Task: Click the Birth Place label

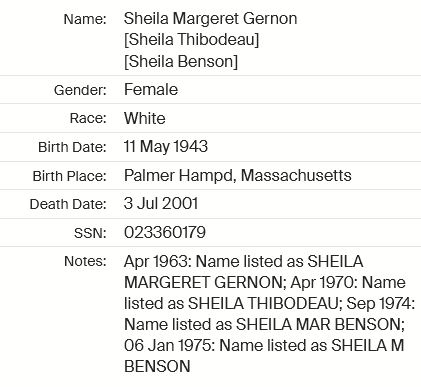Action: 69,176
